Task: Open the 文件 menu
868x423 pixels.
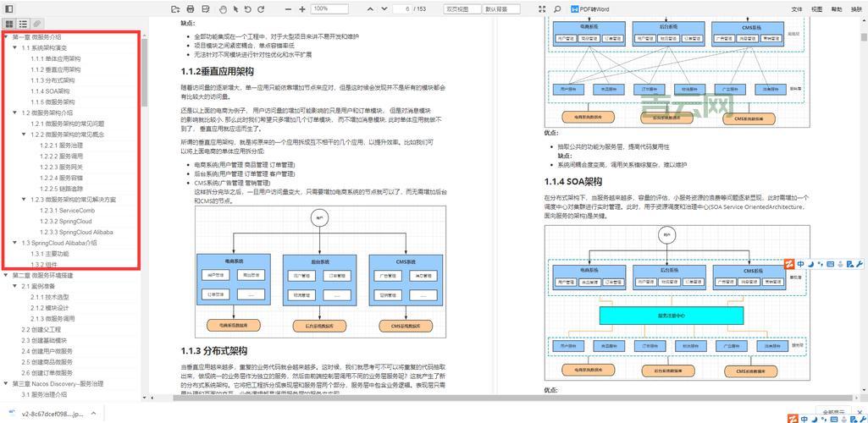Action: [x=797, y=9]
